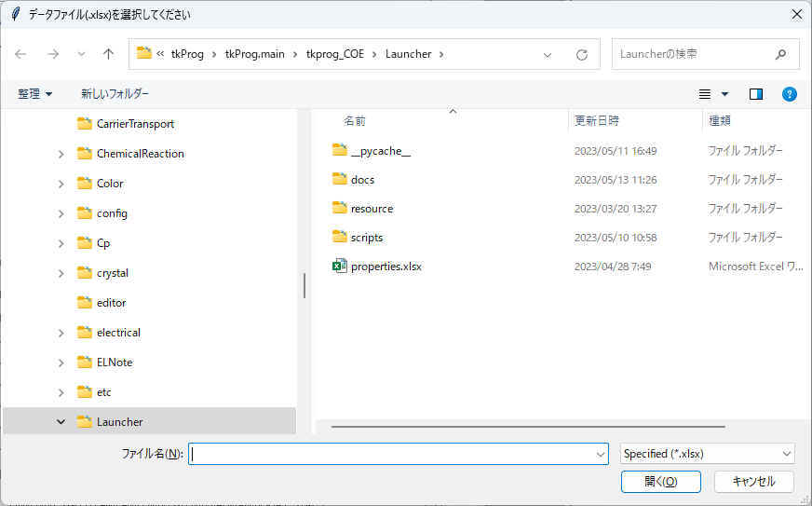Open the 整理 menu
Screen dimensions: 812x506
point(35,94)
